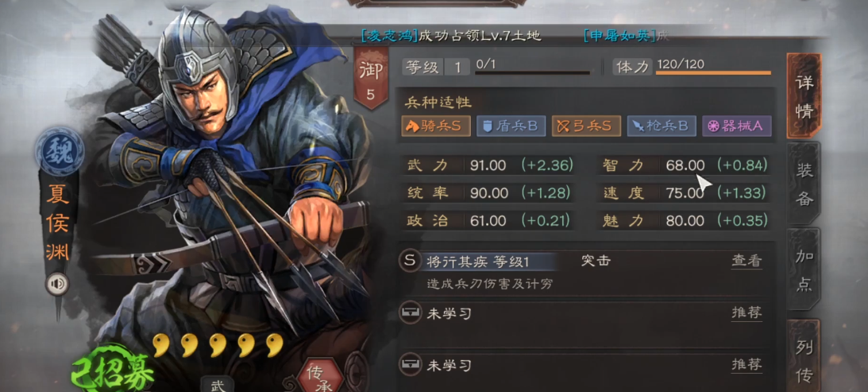Select the 骑兵S troop aptitude badge
Screen dimensions: 868x392
pyautogui.click(x=436, y=126)
